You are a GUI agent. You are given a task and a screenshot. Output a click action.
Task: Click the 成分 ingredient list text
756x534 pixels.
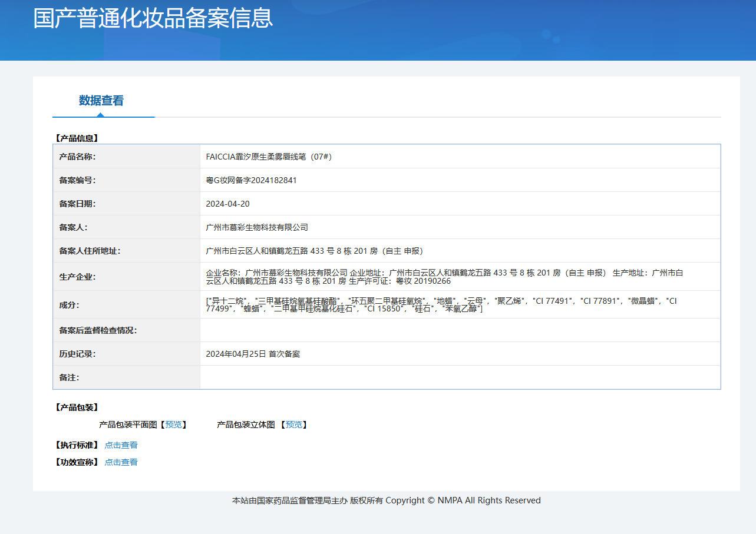click(x=441, y=305)
